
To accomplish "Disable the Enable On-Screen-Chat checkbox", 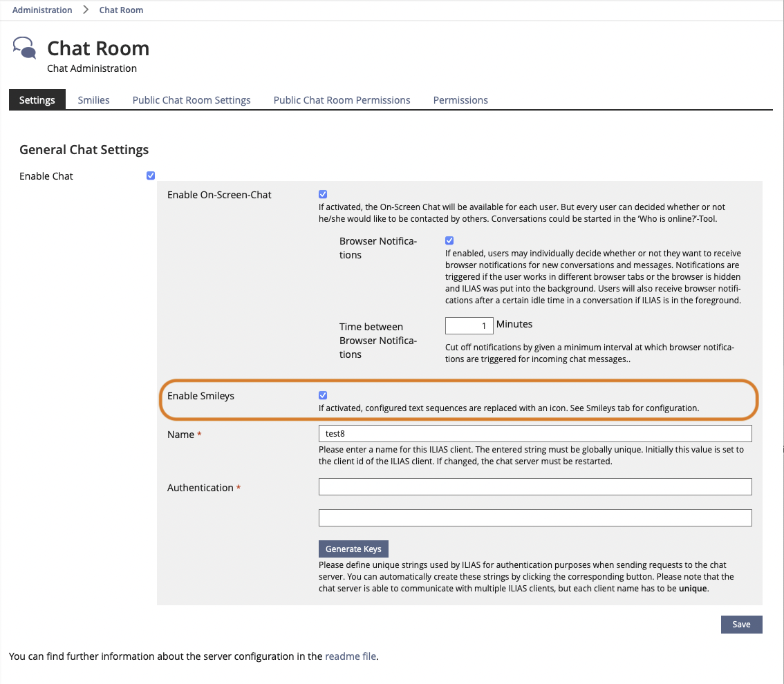I will pyautogui.click(x=323, y=195).
